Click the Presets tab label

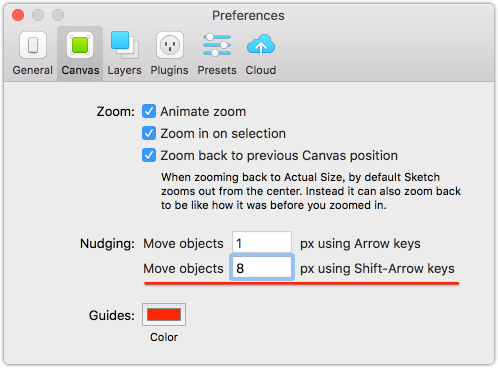(217, 70)
